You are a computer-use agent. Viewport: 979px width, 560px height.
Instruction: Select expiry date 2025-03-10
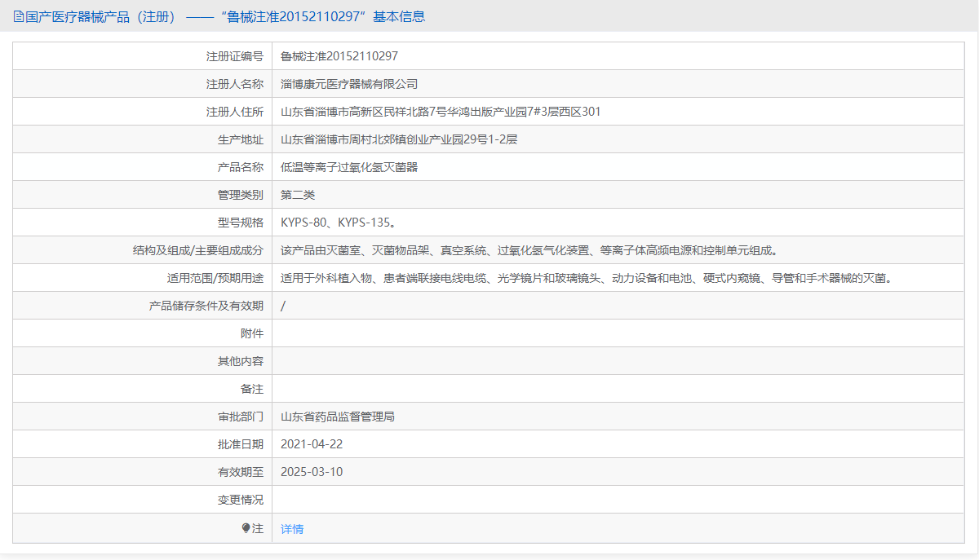(x=312, y=472)
